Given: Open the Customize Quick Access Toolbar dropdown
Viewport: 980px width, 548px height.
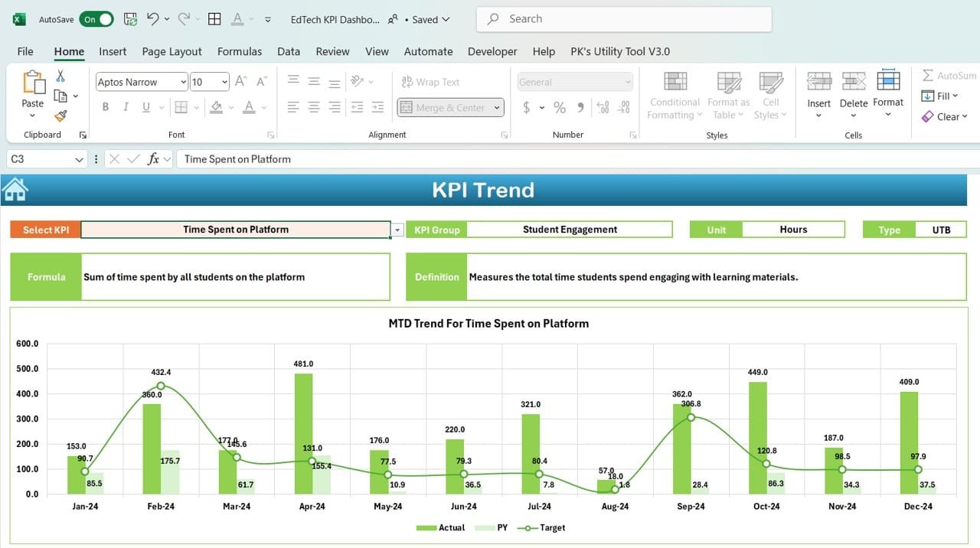Looking at the screenshot, I should point(267,19).
